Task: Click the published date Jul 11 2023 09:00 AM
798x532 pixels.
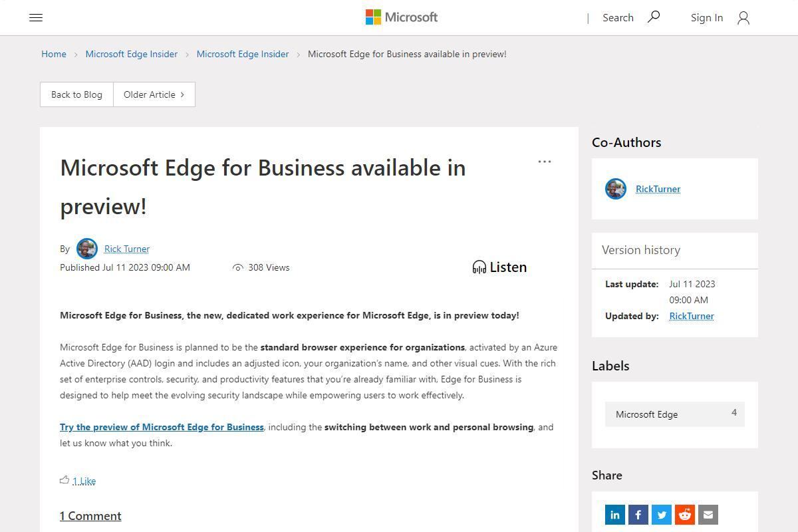Action: [x=146, y=267]
